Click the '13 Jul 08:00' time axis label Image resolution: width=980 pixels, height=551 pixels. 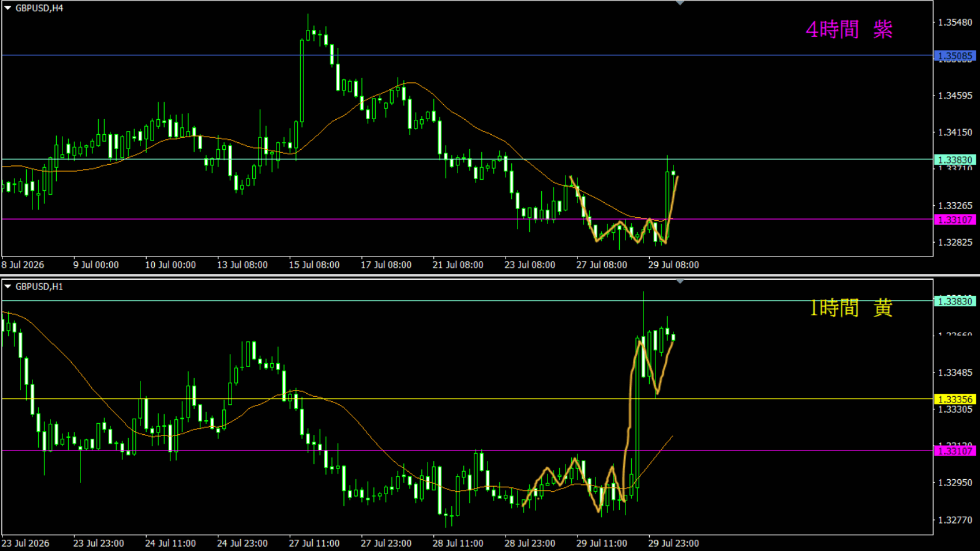(242, 265)
